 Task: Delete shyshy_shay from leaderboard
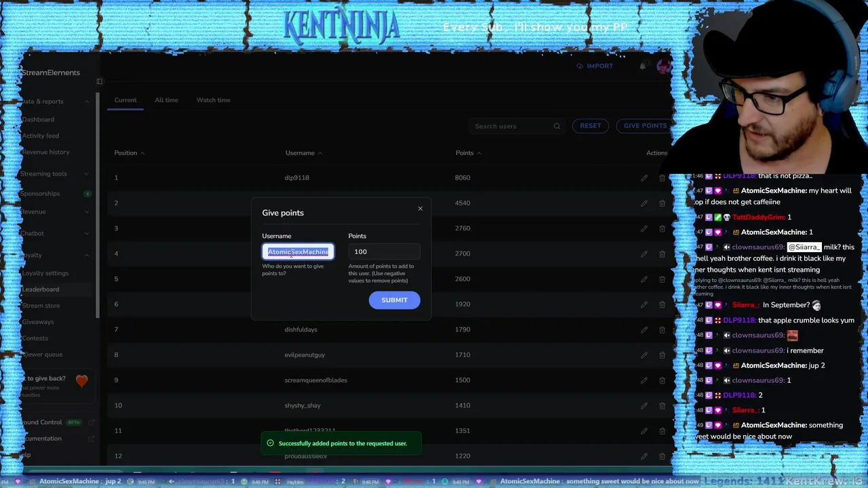[x=662, y=406]
